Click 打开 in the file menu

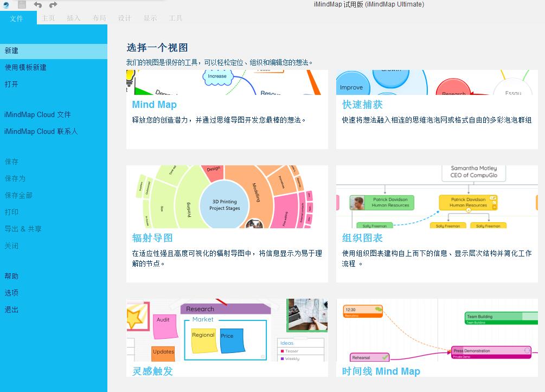coord(11,85)
